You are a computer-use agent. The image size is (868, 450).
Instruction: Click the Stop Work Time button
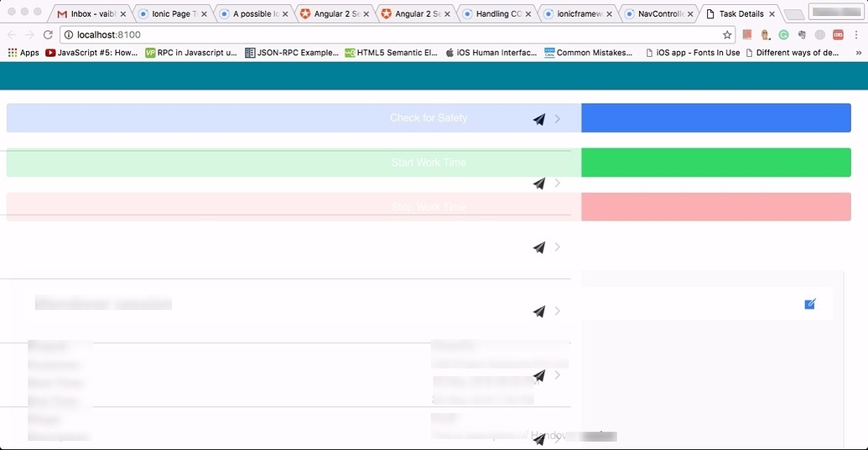(429, 207)
